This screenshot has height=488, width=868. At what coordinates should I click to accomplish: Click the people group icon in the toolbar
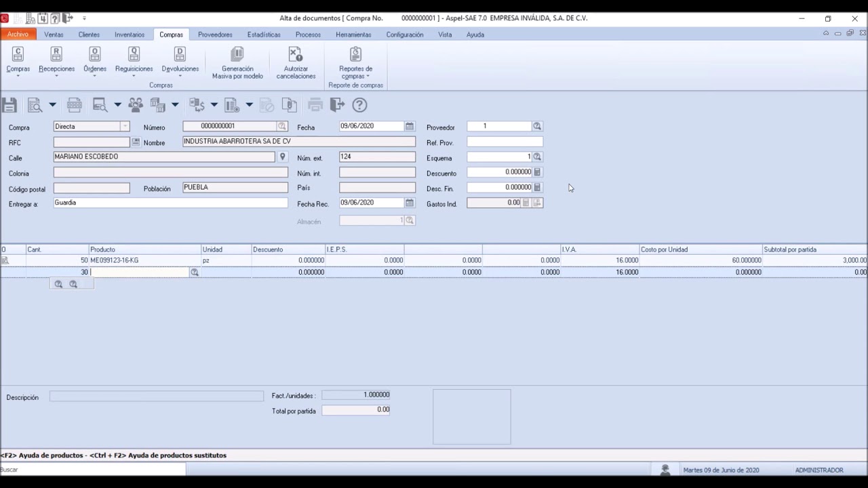click(136, 105)
